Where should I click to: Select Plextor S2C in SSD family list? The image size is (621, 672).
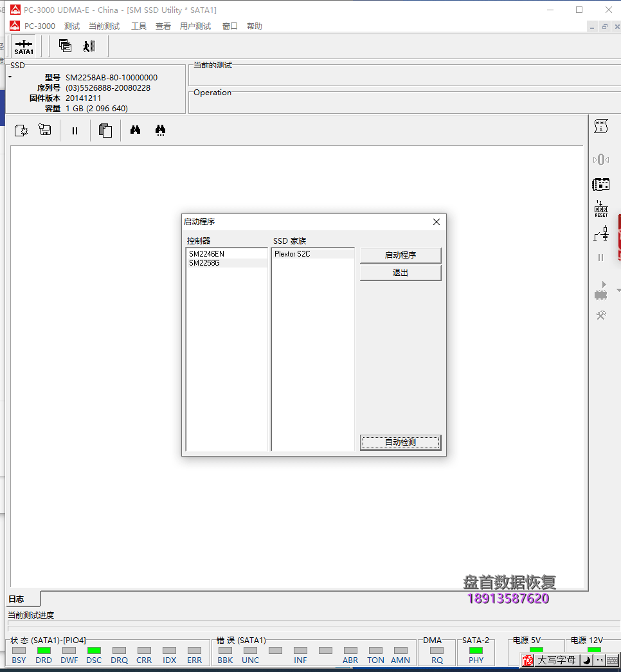pyautogui.click(x=313, y=254)
